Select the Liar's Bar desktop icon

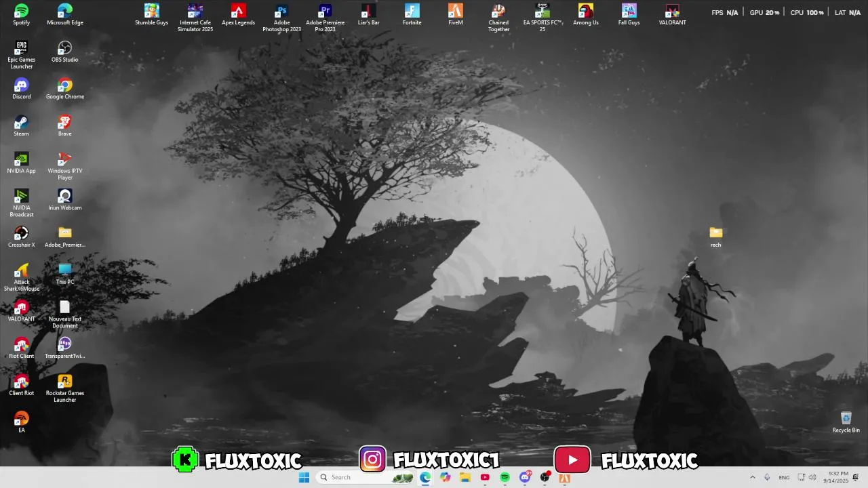[x=369, y=15]
